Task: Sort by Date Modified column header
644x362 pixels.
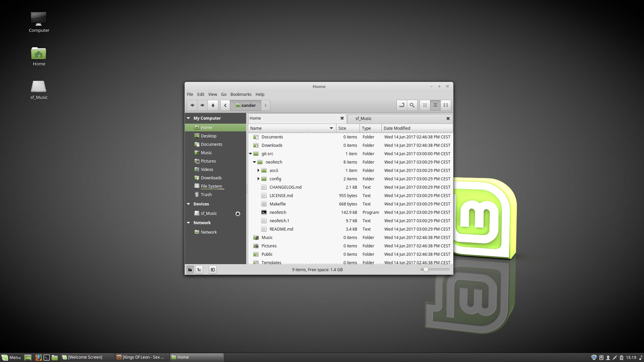Action: 397,128
